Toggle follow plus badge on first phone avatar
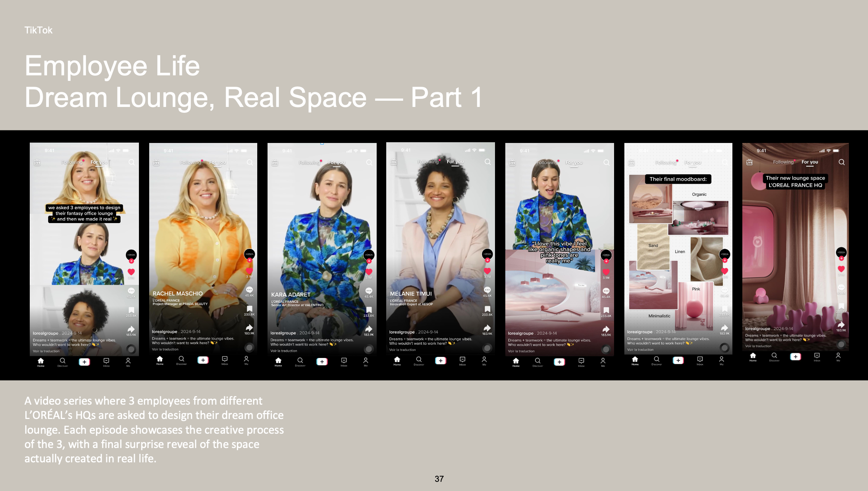 131,261
